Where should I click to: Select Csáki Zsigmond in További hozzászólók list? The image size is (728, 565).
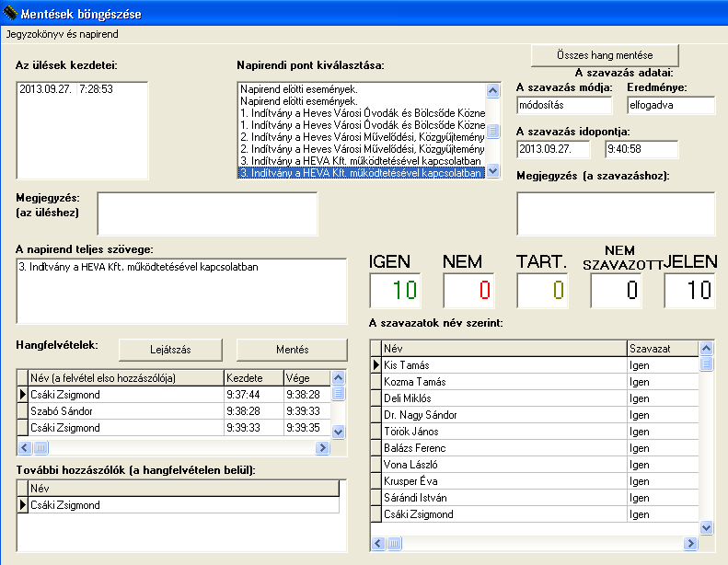pos(179,505)
